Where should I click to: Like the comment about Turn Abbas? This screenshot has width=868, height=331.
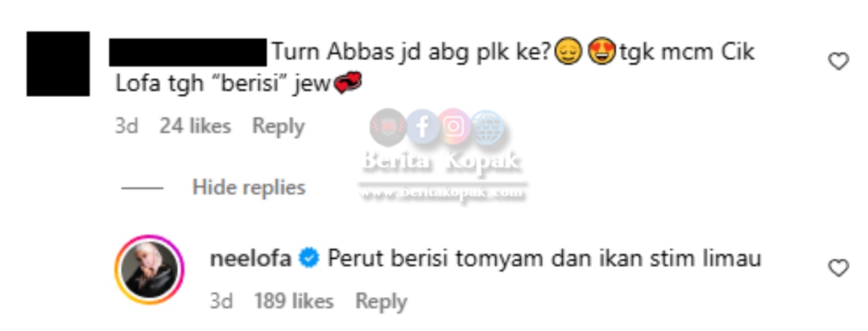[838, 63]
